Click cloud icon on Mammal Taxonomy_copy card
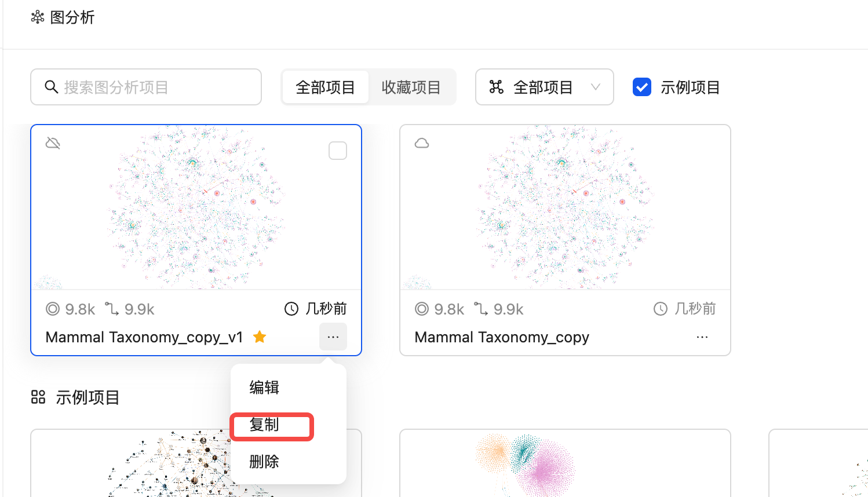 (x=422, y=143)
